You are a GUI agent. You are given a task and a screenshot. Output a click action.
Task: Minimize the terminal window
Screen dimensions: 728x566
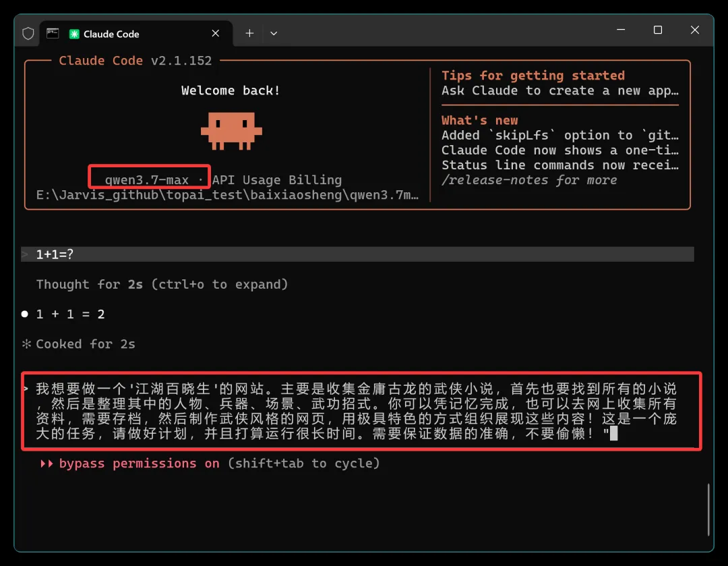pos(621,30)
